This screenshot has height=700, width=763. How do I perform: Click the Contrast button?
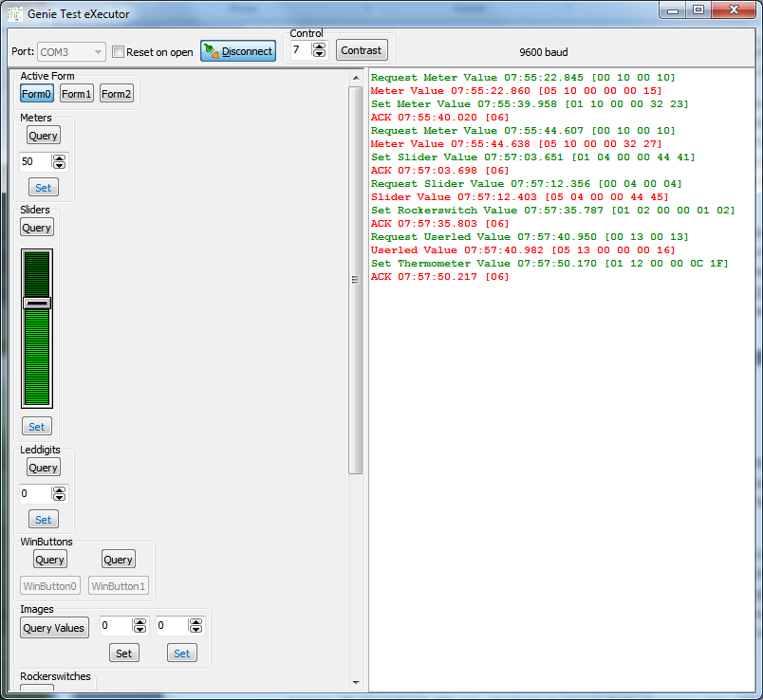[x=362, y=50]
